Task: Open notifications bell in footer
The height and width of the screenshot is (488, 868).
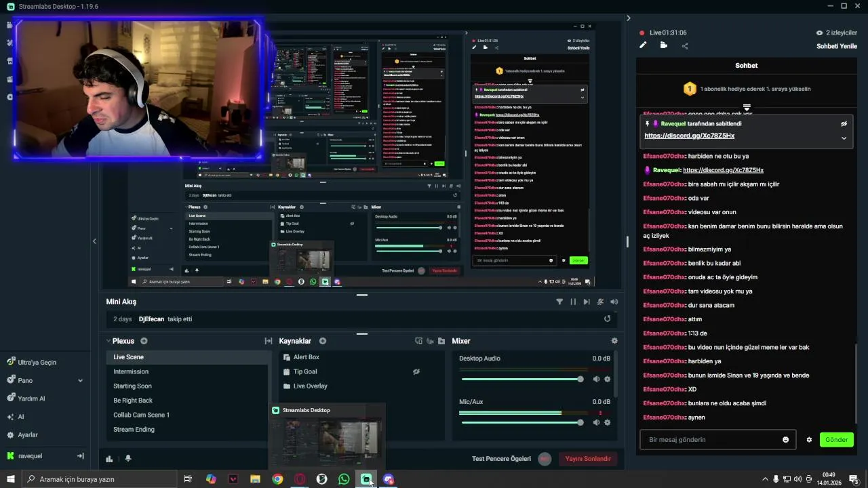Action: pos(128,458)
